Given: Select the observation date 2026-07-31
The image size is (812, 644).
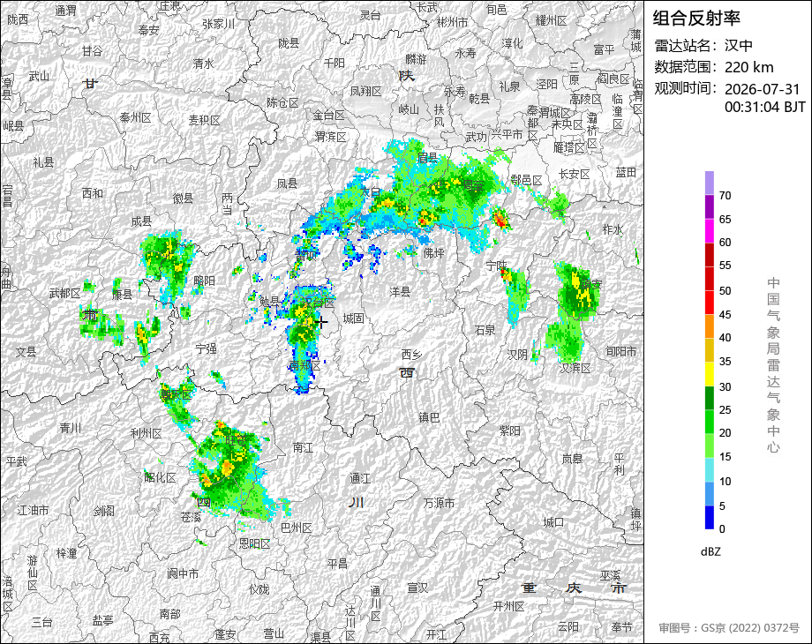Looking at the screenshot, I should tap(763, 89).
